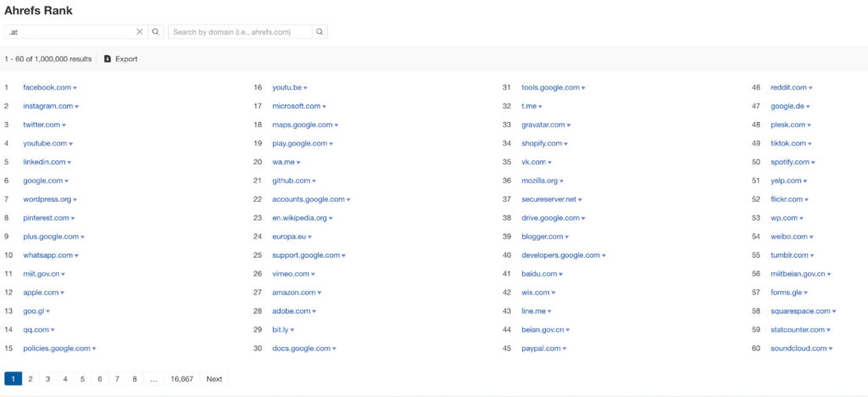Click the goo.gl link
Screen dimensions: 868x397
coord(33,311)
